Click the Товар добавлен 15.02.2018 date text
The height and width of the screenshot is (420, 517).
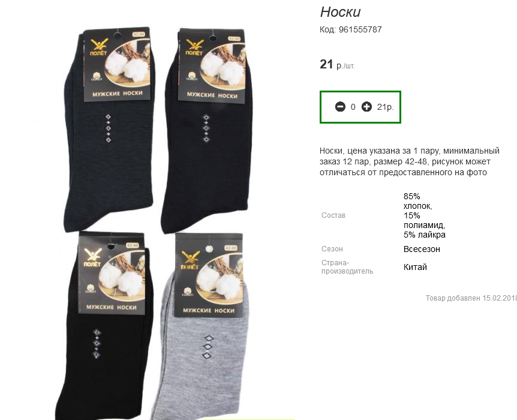(471, 298)
